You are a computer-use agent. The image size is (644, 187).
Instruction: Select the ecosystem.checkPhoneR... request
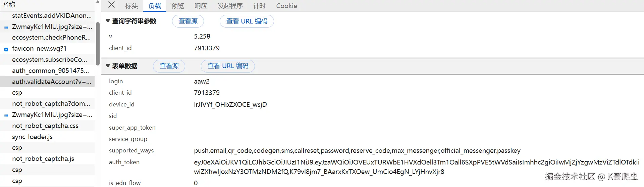(x=51, y=37)
